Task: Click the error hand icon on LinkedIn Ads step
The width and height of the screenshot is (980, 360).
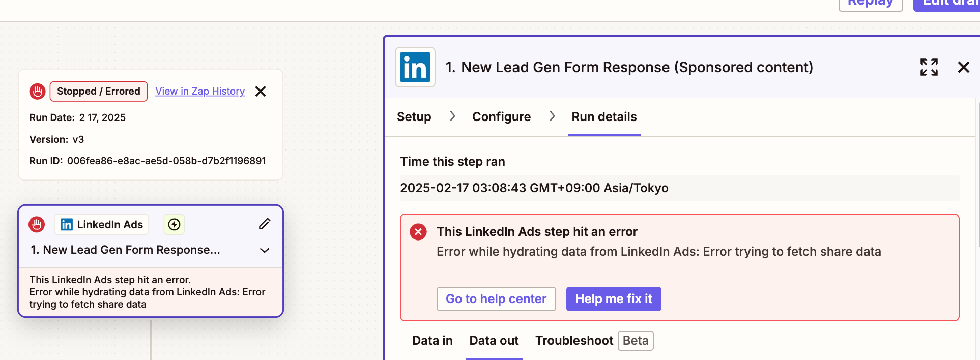Action: click(x=37, y=224)
